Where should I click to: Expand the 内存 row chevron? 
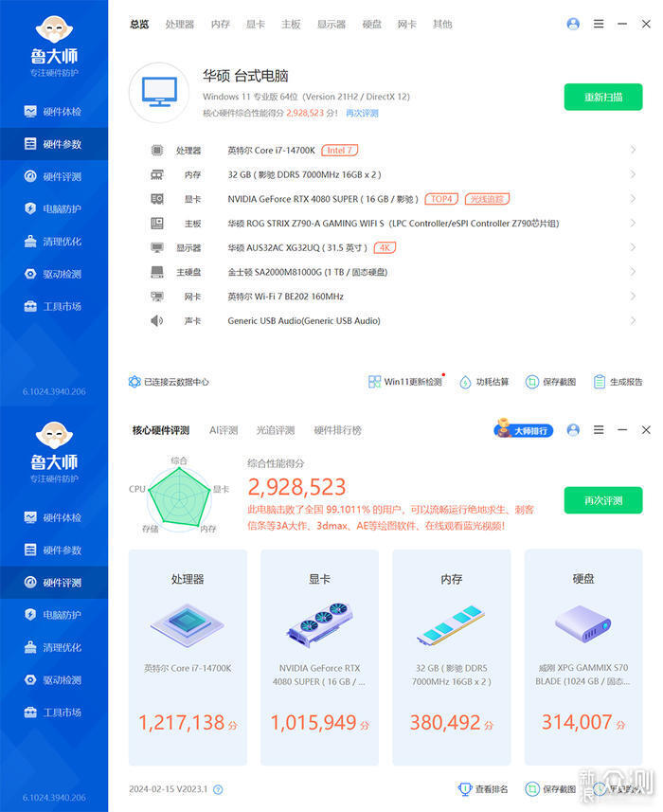point(633,174)
